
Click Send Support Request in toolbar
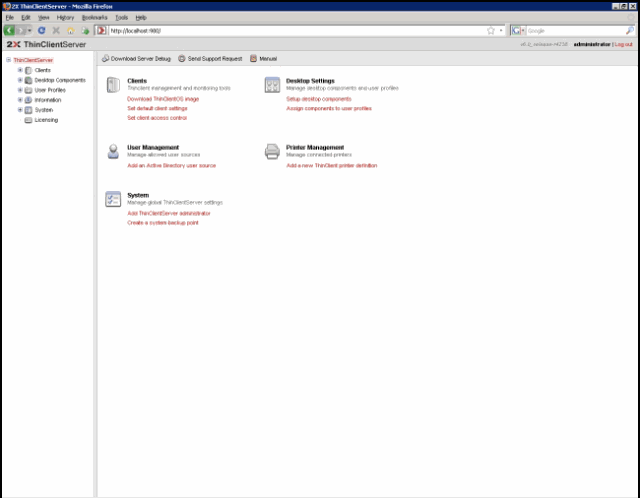(210, 59)
